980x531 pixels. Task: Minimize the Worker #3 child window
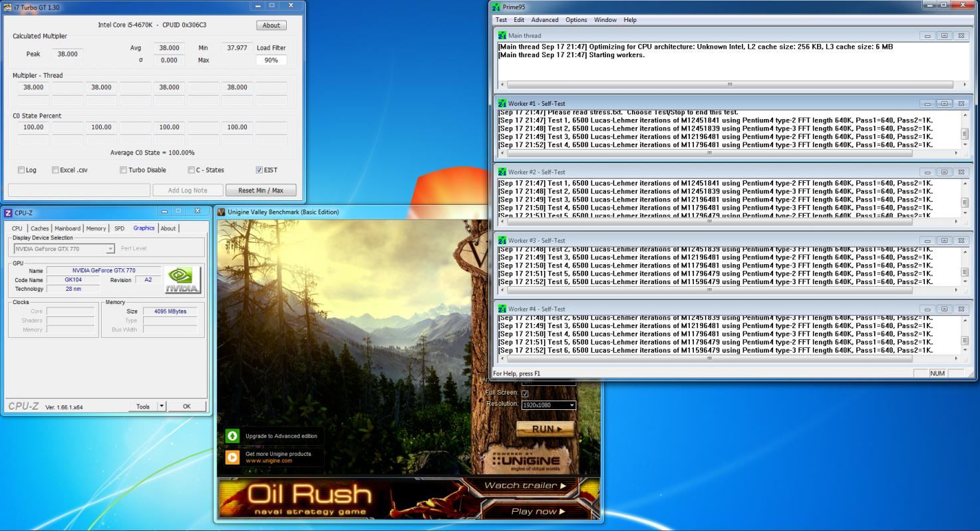(x=927, y=240)
